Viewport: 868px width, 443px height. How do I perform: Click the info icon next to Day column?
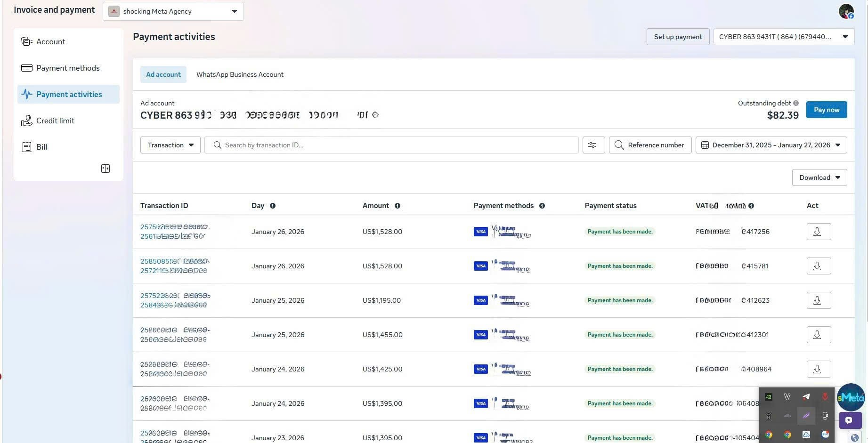pos(273,206)
